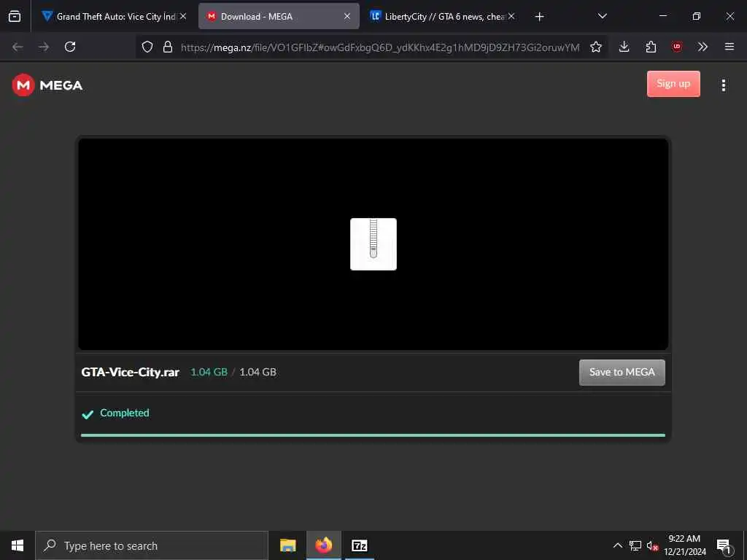Open 7-Zip from the taskbar
Image resolution: width=747 pixels, height=560 pixels.
(x=359, y=545)
